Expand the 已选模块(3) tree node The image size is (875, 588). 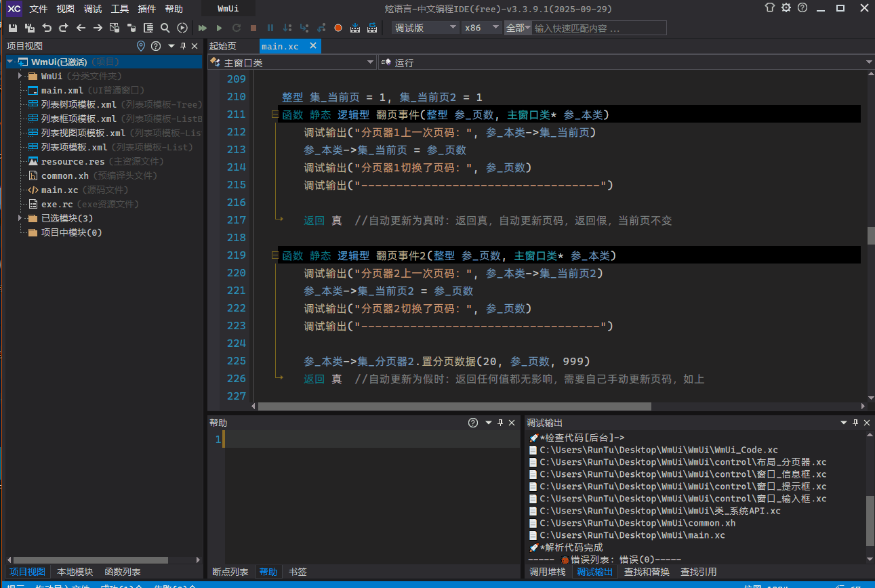tap(21, 218)
